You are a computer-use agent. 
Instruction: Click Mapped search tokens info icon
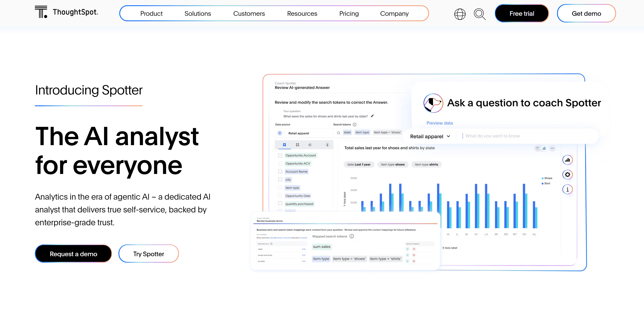(x=351, y=236)
